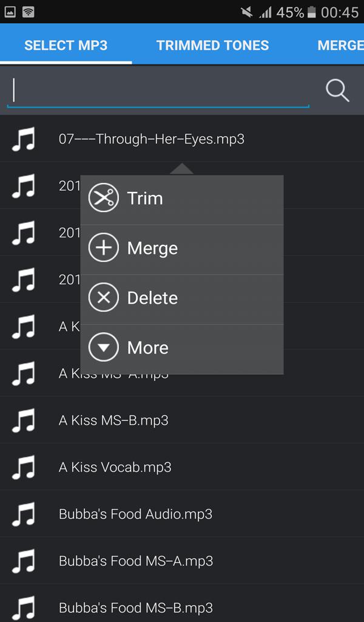This screenshot has height=622, width=364.
Task: Select the SELECT MP3 tab
Action: click(66, 44)
